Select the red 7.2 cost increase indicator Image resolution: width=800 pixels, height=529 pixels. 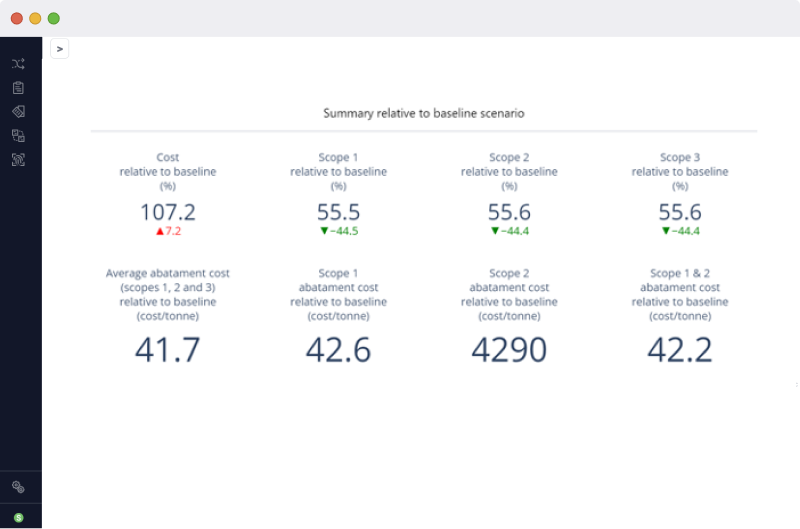[168, 231]
